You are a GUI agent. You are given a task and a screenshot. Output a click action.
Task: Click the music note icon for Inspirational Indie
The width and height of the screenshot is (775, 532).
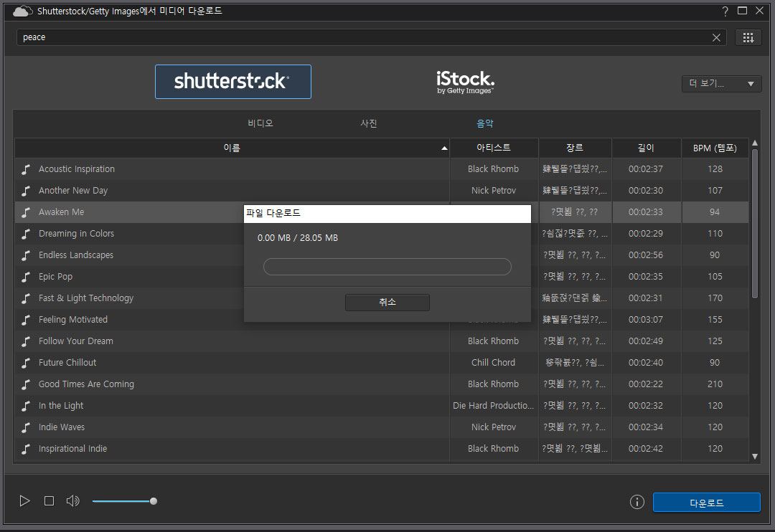pos(27,449)
